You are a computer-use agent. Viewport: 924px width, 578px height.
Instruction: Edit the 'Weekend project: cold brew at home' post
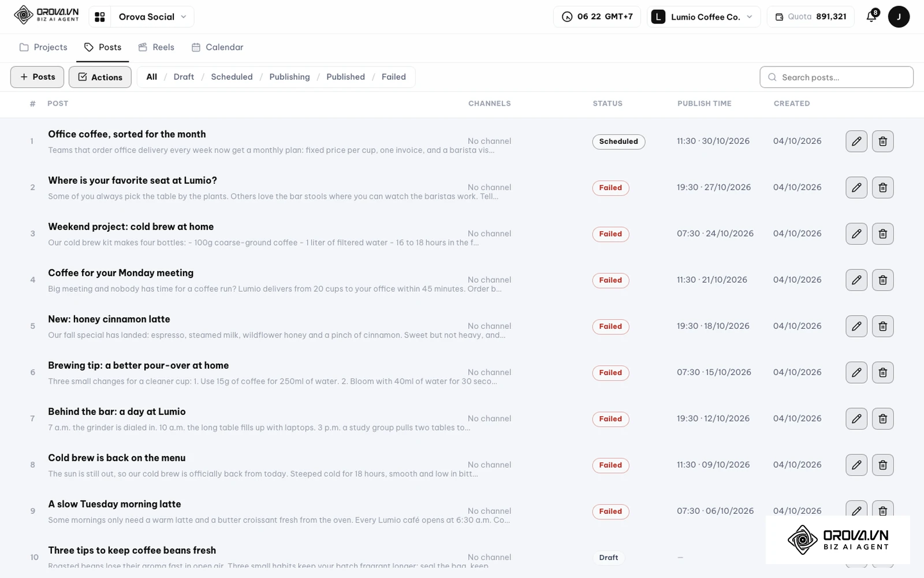click(856, 234)
